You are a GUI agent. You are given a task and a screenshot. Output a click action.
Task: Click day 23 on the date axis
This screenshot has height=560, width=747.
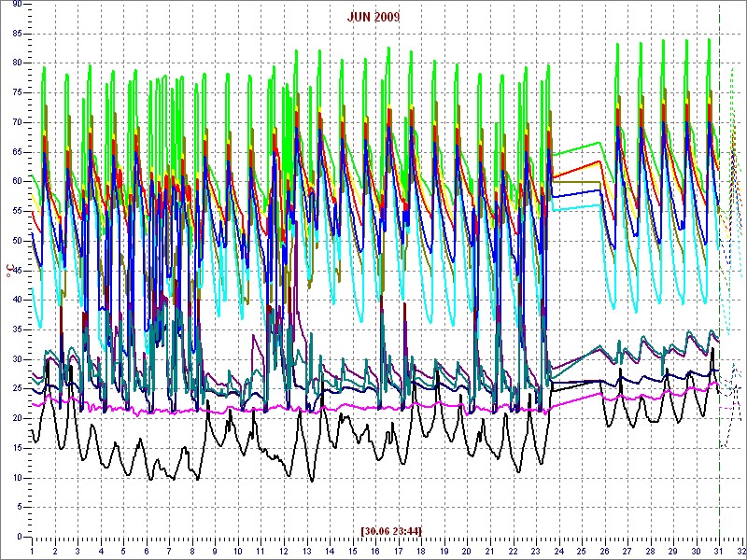point(536,551)
